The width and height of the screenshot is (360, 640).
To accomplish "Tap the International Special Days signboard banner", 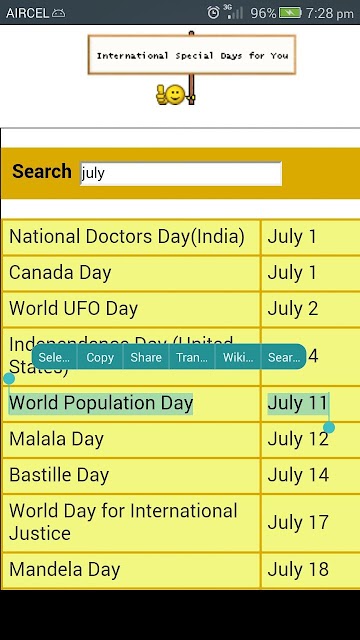I will pos(191,55).
